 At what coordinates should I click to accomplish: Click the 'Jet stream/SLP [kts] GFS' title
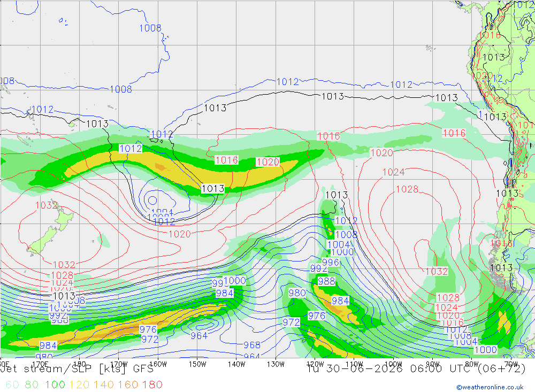click(x=77, y=369)
